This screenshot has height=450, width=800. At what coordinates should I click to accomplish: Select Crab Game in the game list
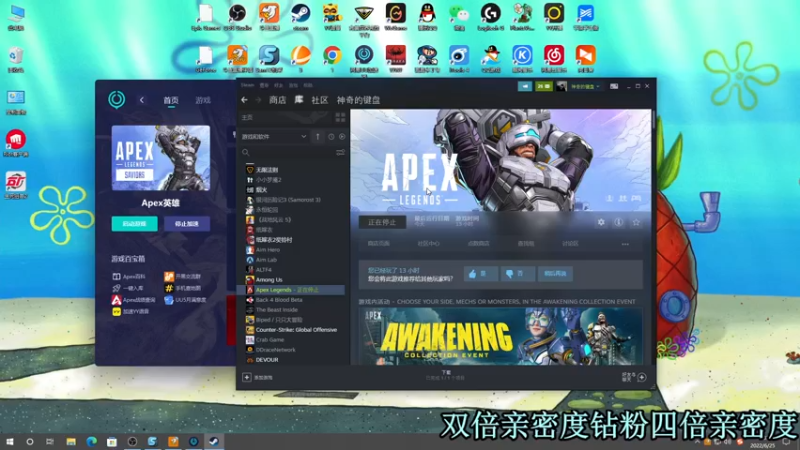pos(270,340)
